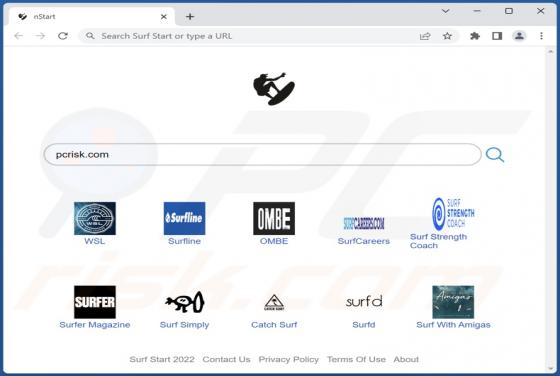Open a new tab with plus button
The width and height of the screenshot is (560, 376).
pos(190,17)
